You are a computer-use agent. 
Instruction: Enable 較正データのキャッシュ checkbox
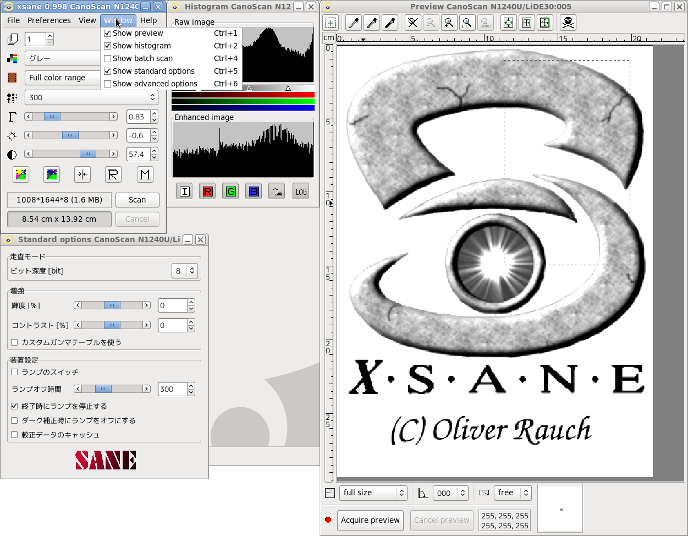(x=14, y=435)
